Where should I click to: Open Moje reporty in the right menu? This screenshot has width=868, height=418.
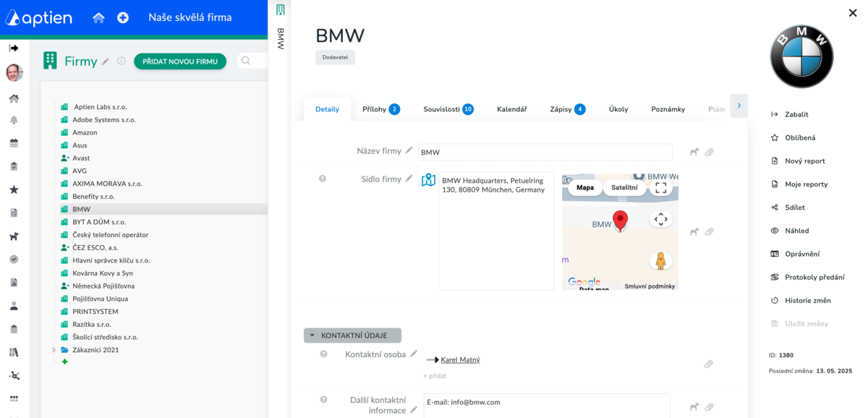click(x=799, y=184)
